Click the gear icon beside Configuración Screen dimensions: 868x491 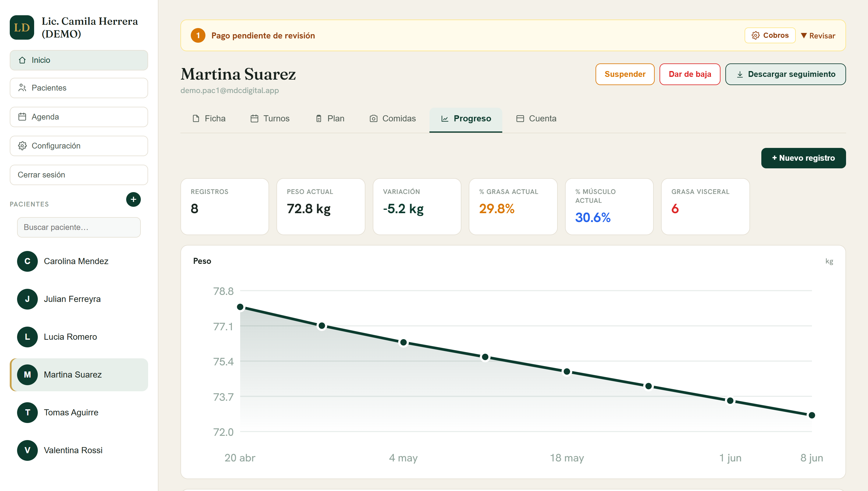coord(22,146)
